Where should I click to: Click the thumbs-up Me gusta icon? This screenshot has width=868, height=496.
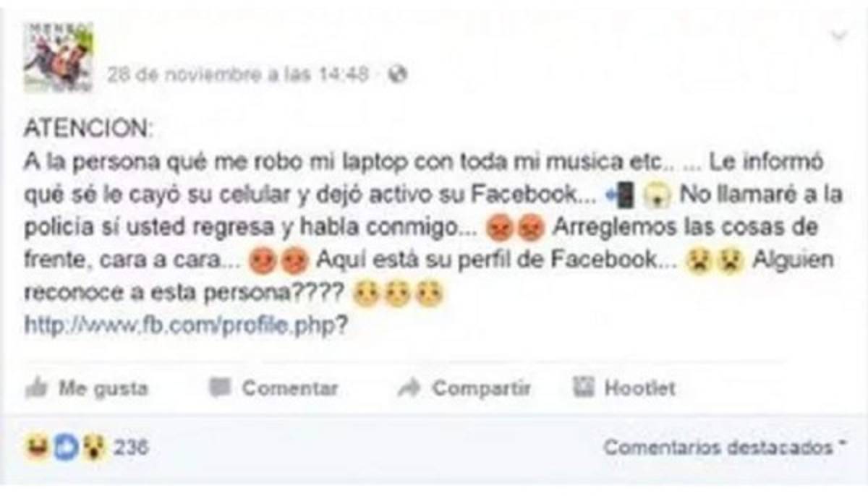[35, 388]
